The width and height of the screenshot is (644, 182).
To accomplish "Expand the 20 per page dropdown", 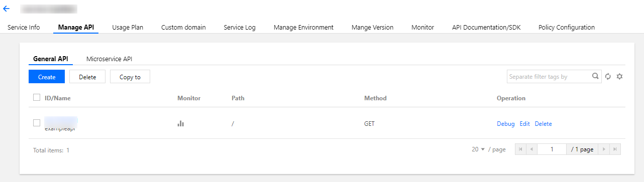I will 478,149.
